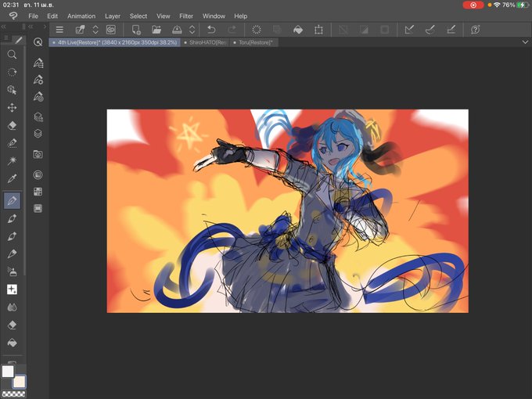The image size is (532, 399).
Task: Switch to the ShiroHATO canvas tab
Action: coord(205,42)
